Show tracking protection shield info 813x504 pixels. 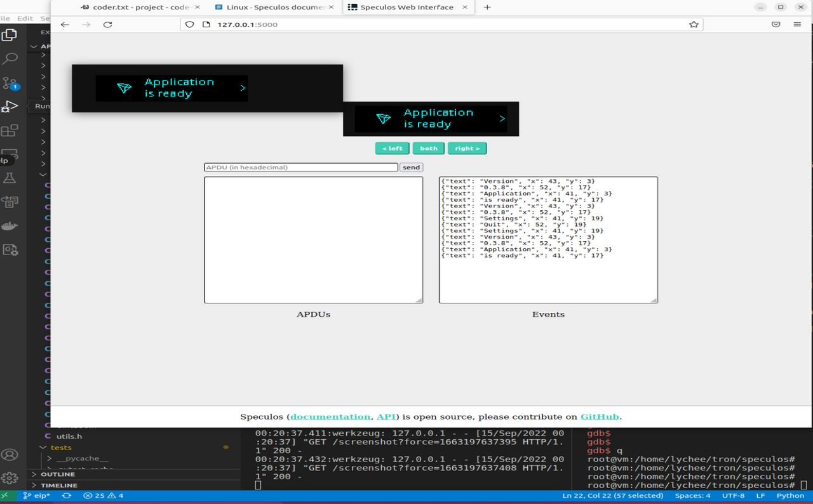[x=189, y=25]
